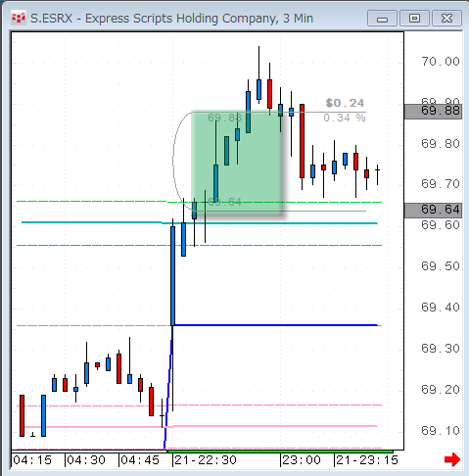Click the 69.20 price axis label
This screenshot has width=469, height=476.
coord(441,390)
